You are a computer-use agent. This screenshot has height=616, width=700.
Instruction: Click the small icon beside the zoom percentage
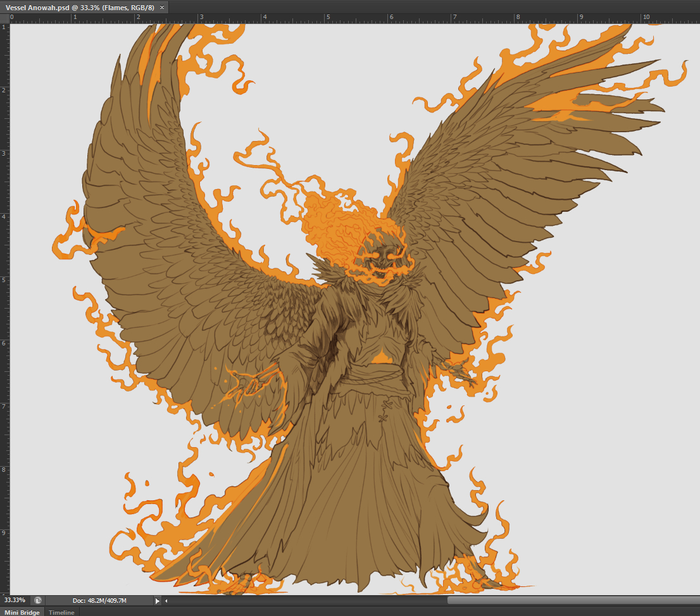[38, 600]
